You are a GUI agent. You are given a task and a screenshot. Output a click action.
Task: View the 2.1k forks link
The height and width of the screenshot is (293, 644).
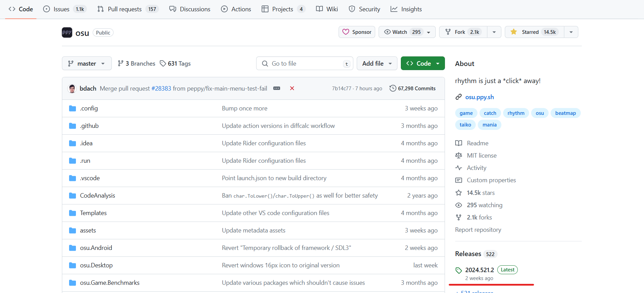474,217
